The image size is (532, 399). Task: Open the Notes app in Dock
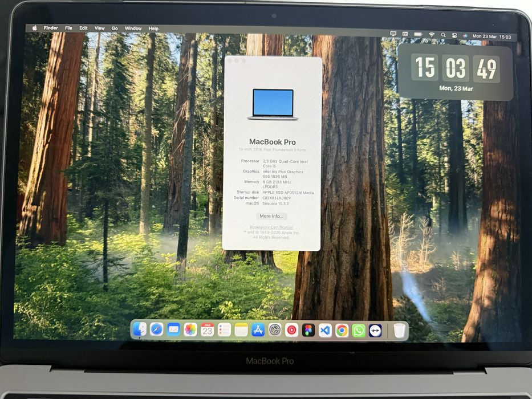point(241,330)
